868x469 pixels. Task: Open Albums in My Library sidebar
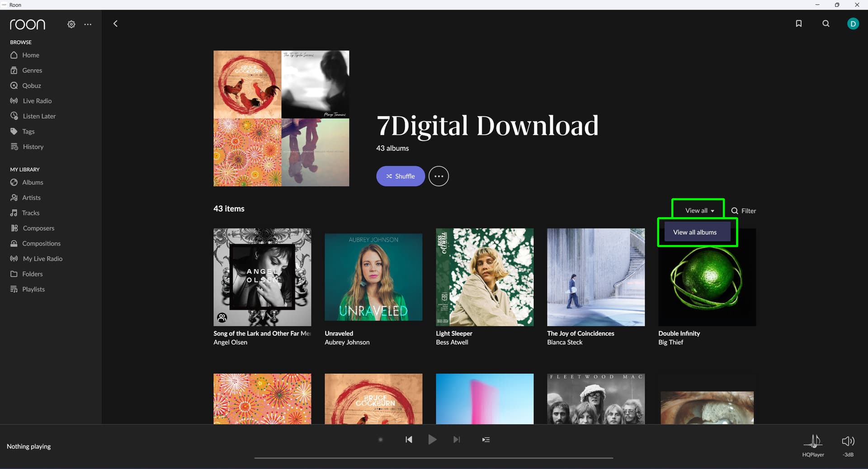(33, 182)
